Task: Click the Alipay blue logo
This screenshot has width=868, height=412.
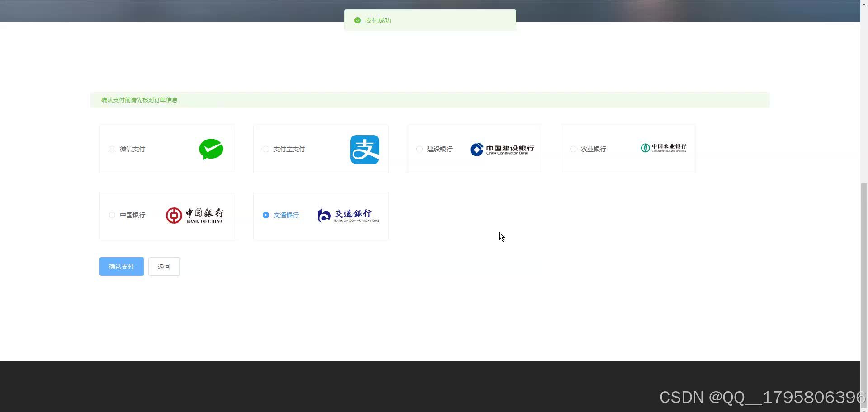Action: tap(365, 149)
